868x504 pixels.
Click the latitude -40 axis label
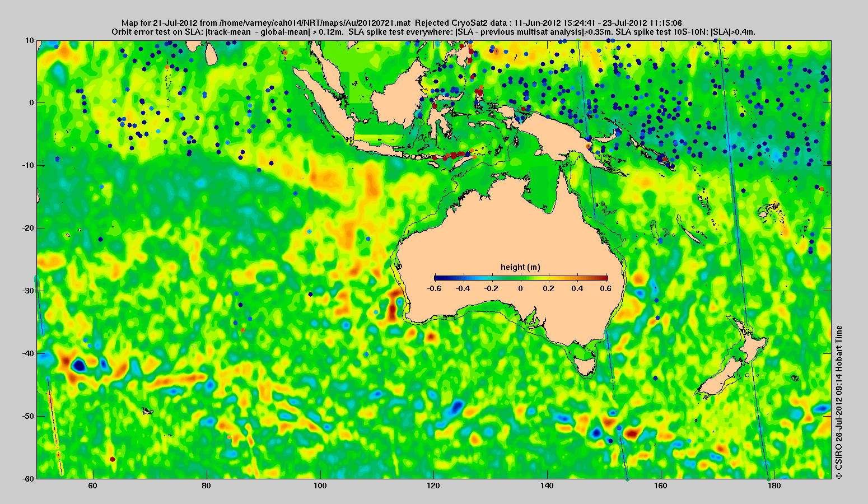[28, 353]
